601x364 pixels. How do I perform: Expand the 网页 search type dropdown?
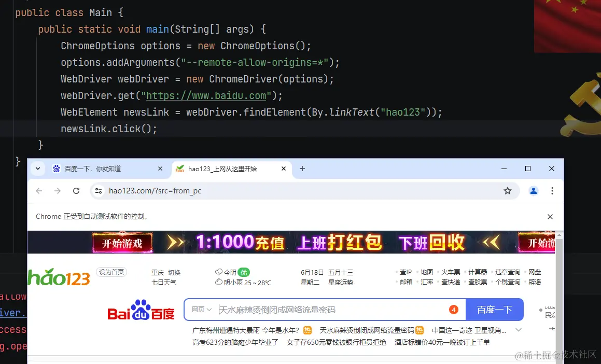tap(202, 310)
